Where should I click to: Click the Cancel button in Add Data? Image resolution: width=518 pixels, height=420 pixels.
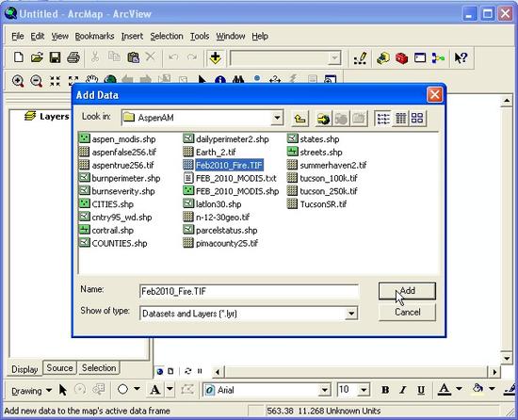pos(407,312)
